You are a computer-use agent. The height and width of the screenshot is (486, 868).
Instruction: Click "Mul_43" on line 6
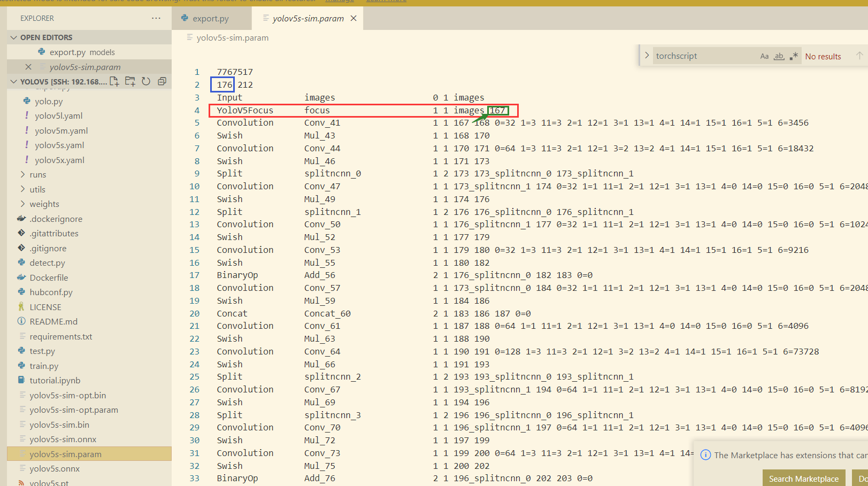tap(320, 135)
